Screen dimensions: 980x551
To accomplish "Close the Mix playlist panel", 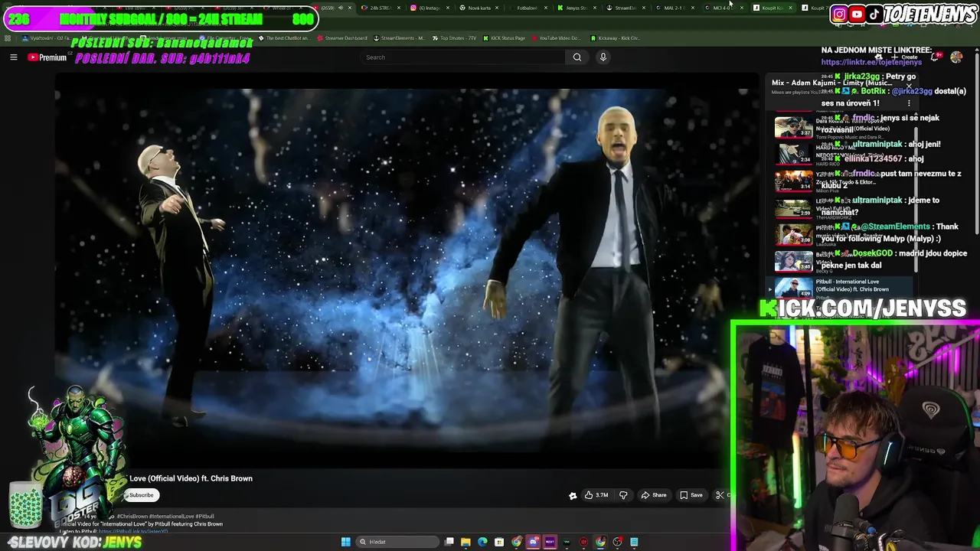I will (909, 84).
